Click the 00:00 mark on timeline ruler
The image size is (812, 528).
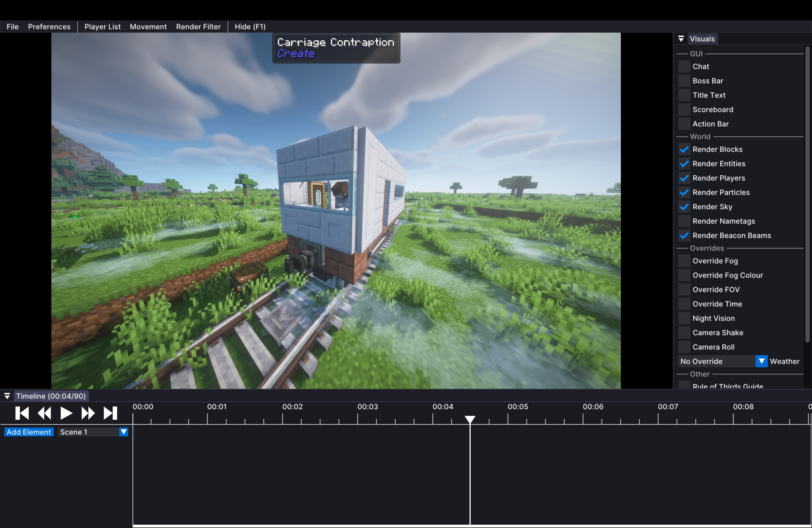(143, 406)
